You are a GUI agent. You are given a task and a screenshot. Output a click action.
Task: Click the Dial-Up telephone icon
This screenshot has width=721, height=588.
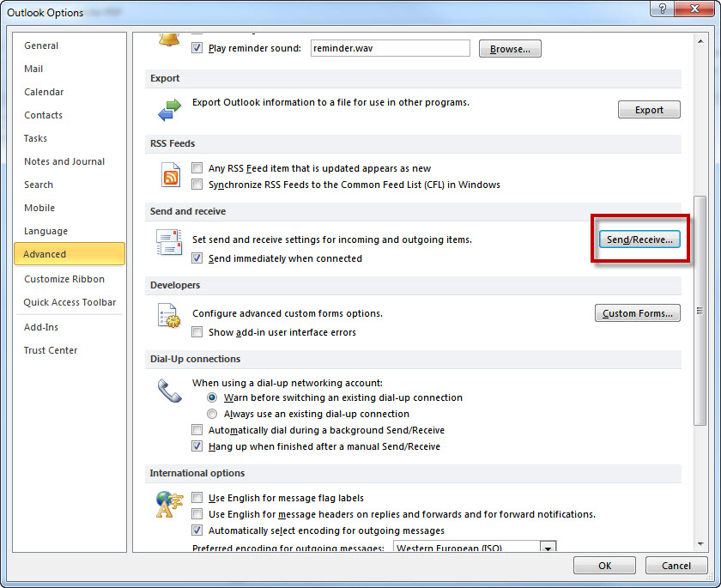coord(169,391)
